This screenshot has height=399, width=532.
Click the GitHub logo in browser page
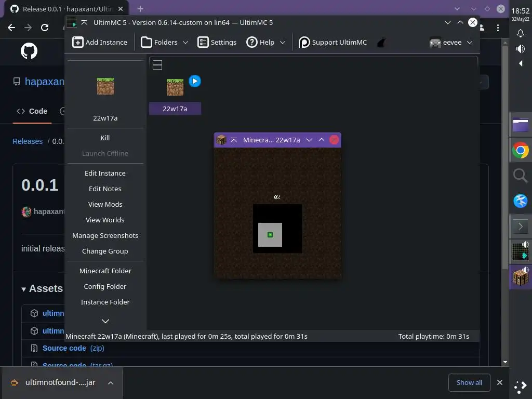click(29, 51)
